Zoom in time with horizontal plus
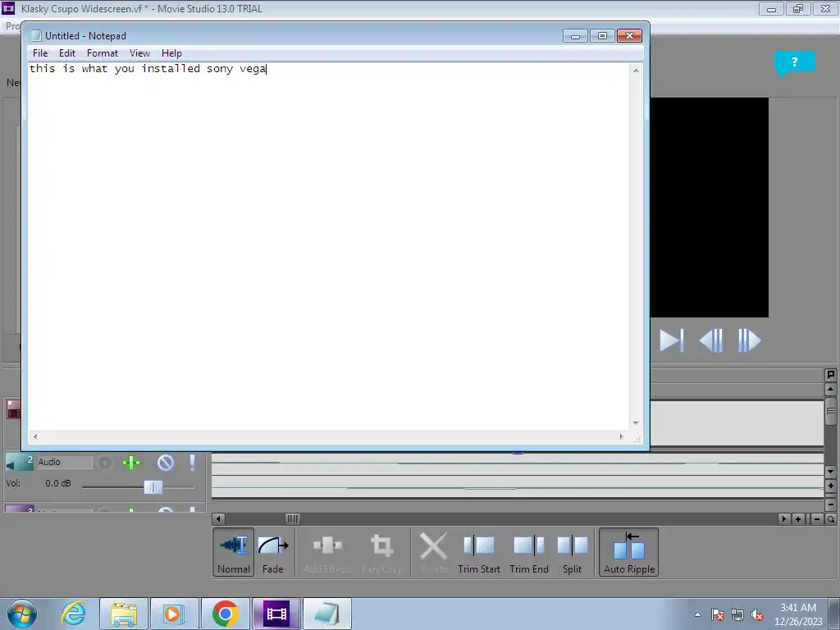Screen dimensions: 840x630 click(x=798, y=518)
